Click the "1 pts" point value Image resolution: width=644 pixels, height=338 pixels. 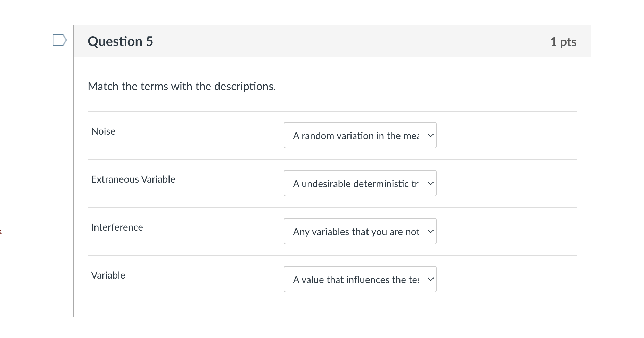coord(563,42)
